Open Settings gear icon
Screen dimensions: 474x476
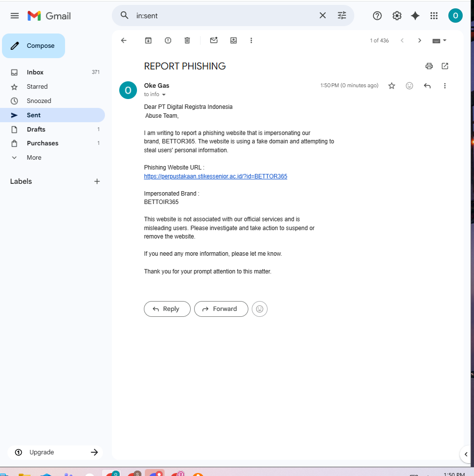point(397,16)
